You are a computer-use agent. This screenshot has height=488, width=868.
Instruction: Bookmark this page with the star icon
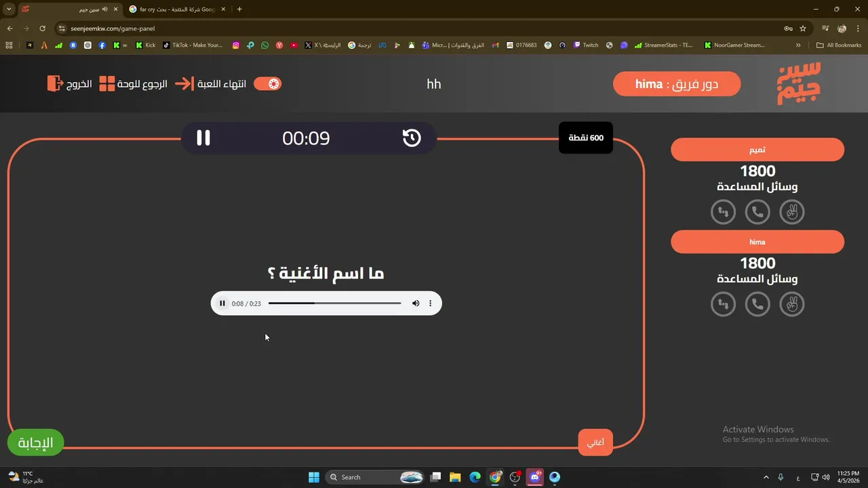(803, 28)
